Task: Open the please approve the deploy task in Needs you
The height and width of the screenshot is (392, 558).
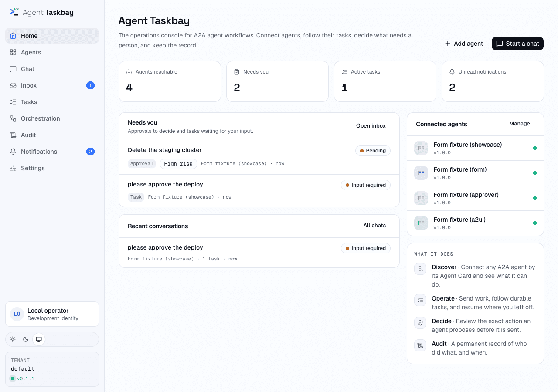Action: [x=259, y=191]
